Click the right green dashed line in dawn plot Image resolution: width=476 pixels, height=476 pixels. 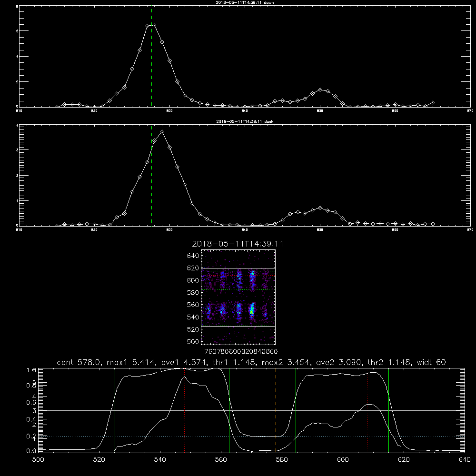click(263, 56)
